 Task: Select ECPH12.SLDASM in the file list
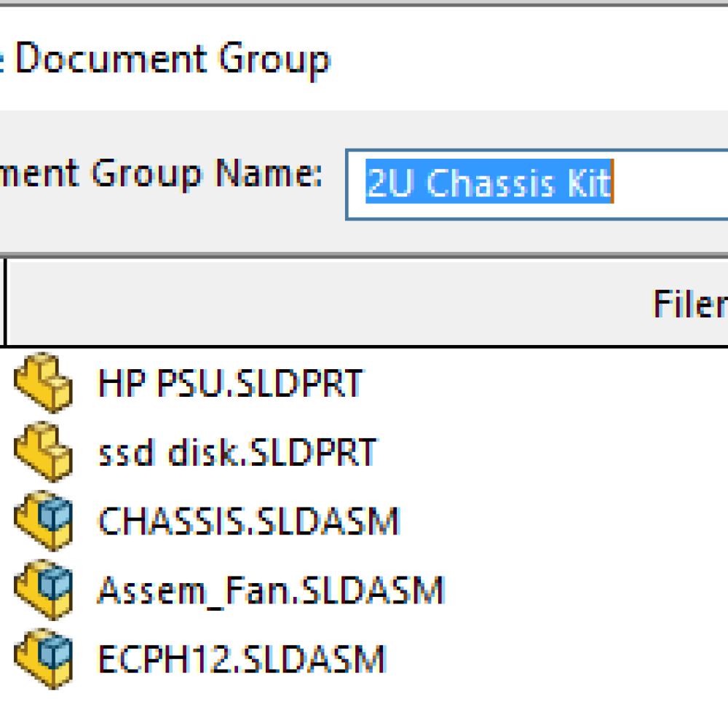pyautogui.click(x=241, y=660)
